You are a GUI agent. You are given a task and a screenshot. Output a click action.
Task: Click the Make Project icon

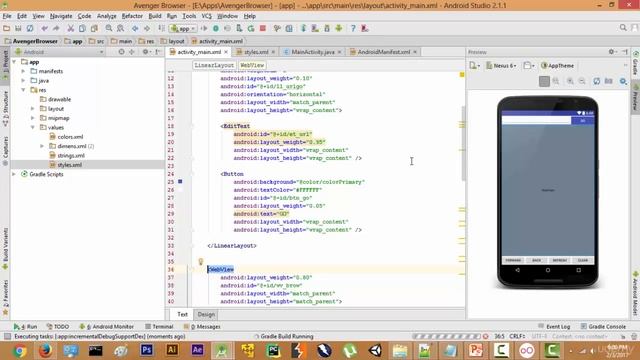click(x=162, y=29)
